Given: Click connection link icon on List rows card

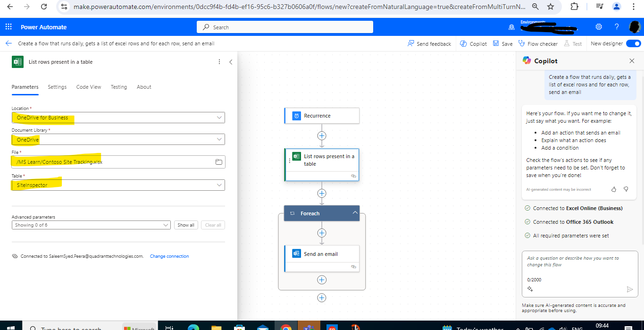Looking at the screenshot, I should coord(353,176).
